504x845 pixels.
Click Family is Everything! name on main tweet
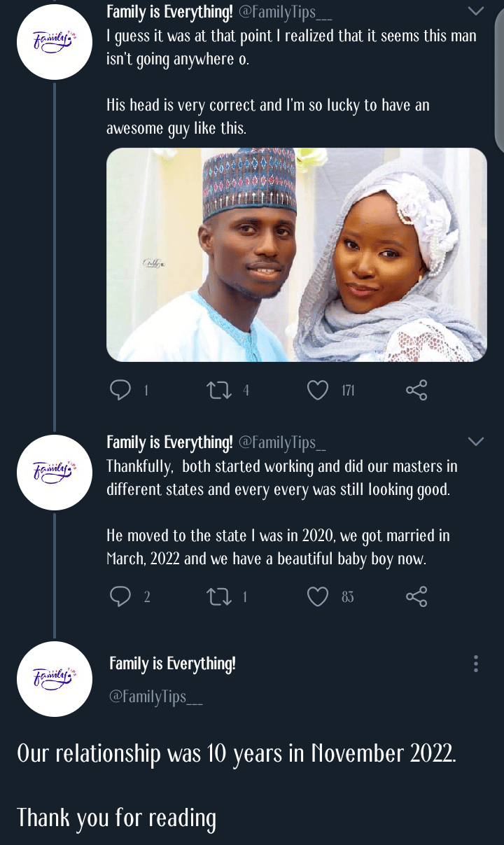172,664
